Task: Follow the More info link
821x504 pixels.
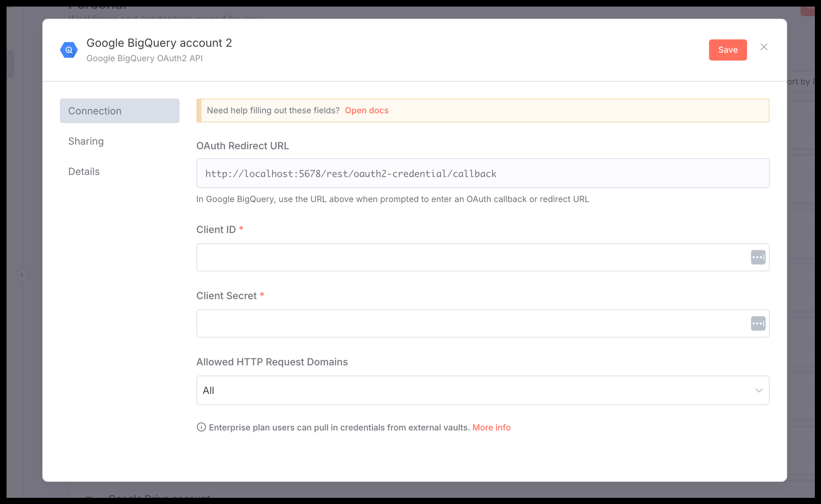Action: point(491,428)
